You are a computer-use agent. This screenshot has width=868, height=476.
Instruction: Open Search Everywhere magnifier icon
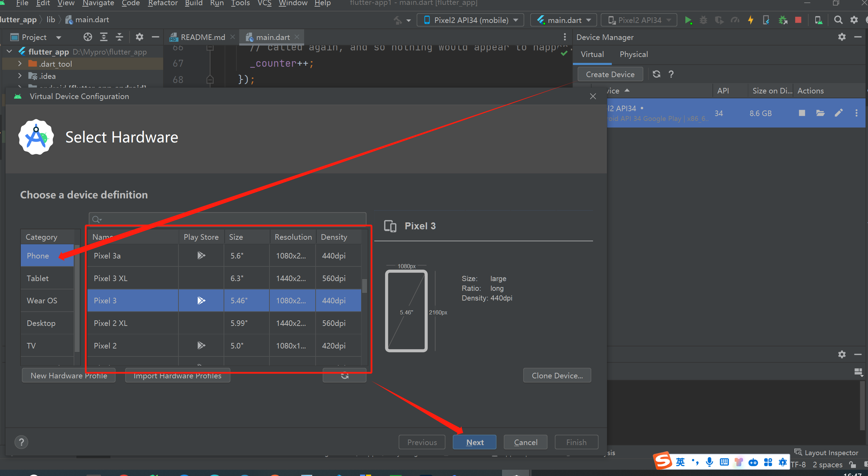click(838, 20)
